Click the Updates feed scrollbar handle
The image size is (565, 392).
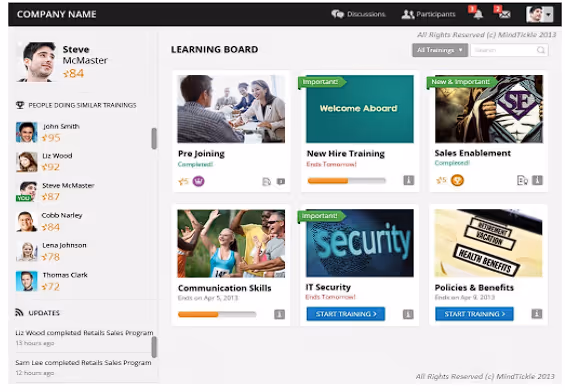154,347
